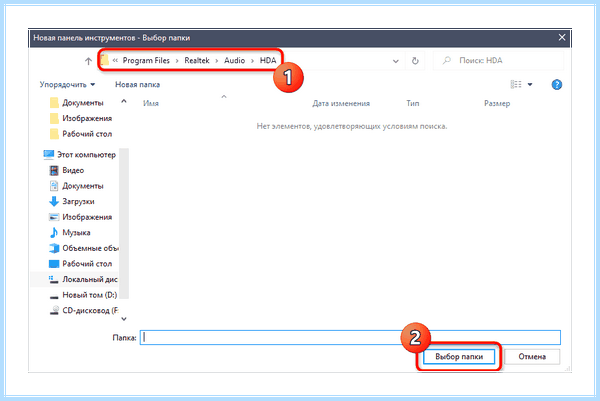600x401 pixels.
Task: Click the Выбор папки button
Action: tap(459, 357)
